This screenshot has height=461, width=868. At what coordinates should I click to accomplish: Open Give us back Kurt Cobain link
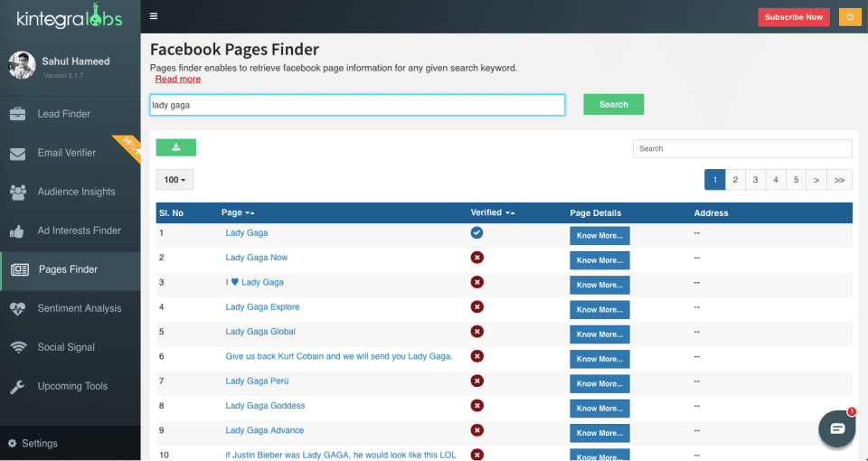click(339, 356)
